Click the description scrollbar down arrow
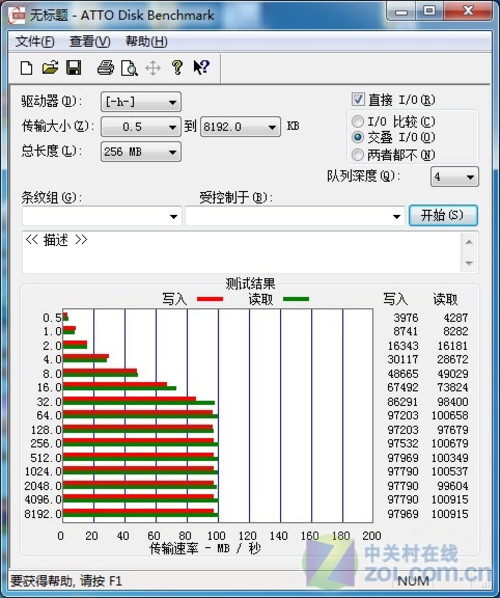Screen dimensions: 500x598 click(469, 263)
